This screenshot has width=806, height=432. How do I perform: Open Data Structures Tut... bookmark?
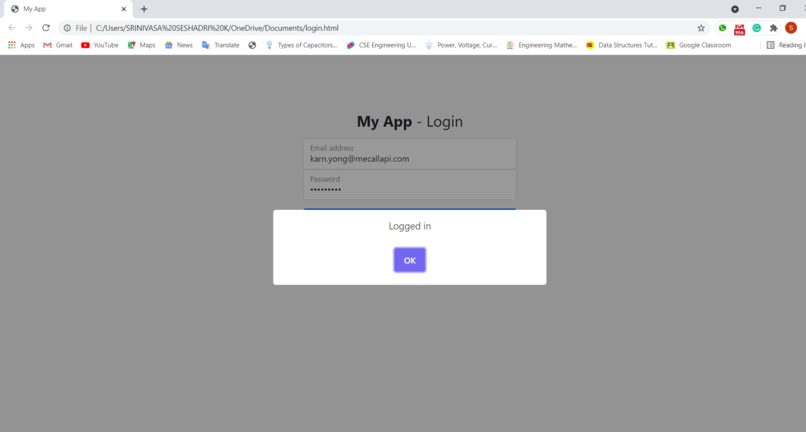tap(622, 45)
